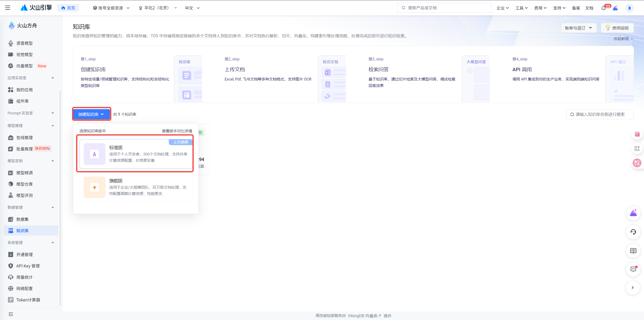
Task: Click the knowledge base name search field
Action: coord(600,114)
